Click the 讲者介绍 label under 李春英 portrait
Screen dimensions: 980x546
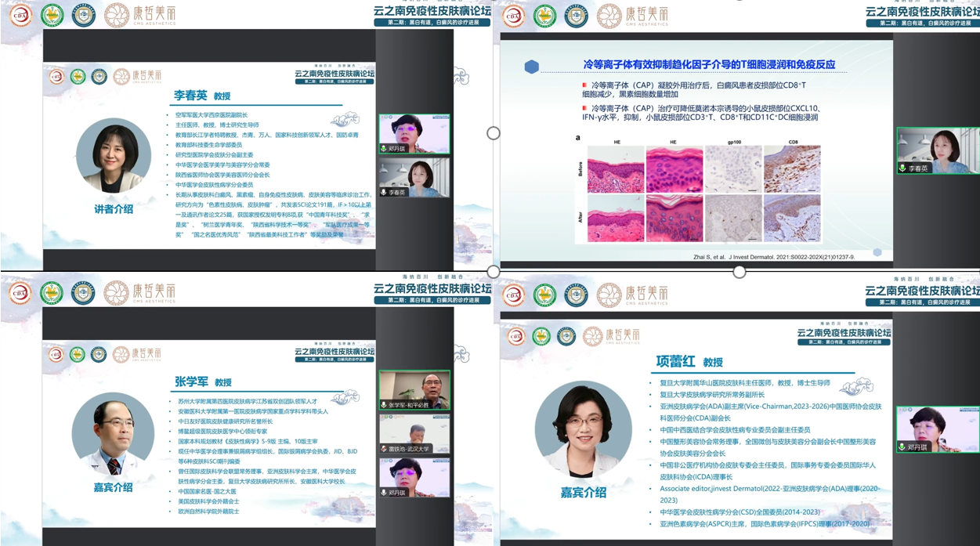tap(114, 209)
